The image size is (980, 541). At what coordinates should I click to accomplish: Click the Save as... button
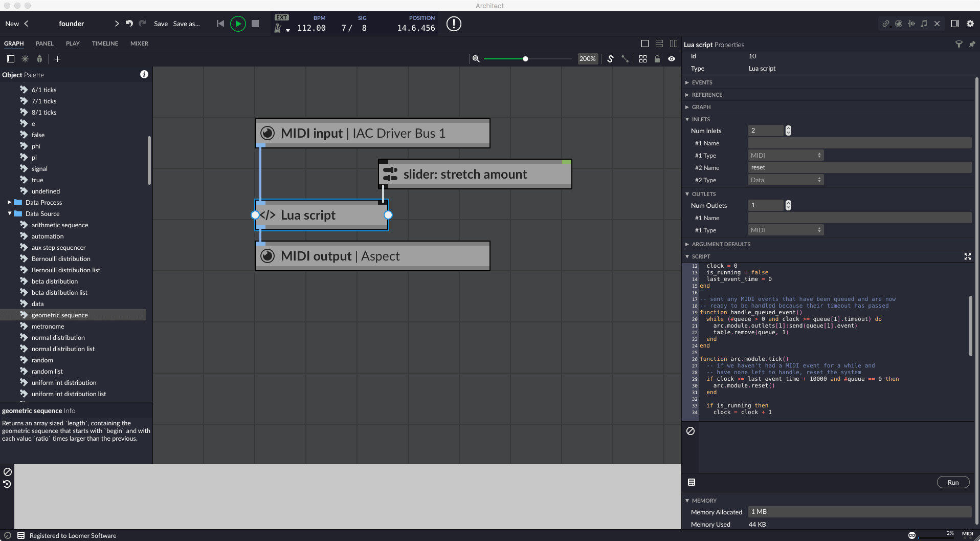tap(186, 24)
